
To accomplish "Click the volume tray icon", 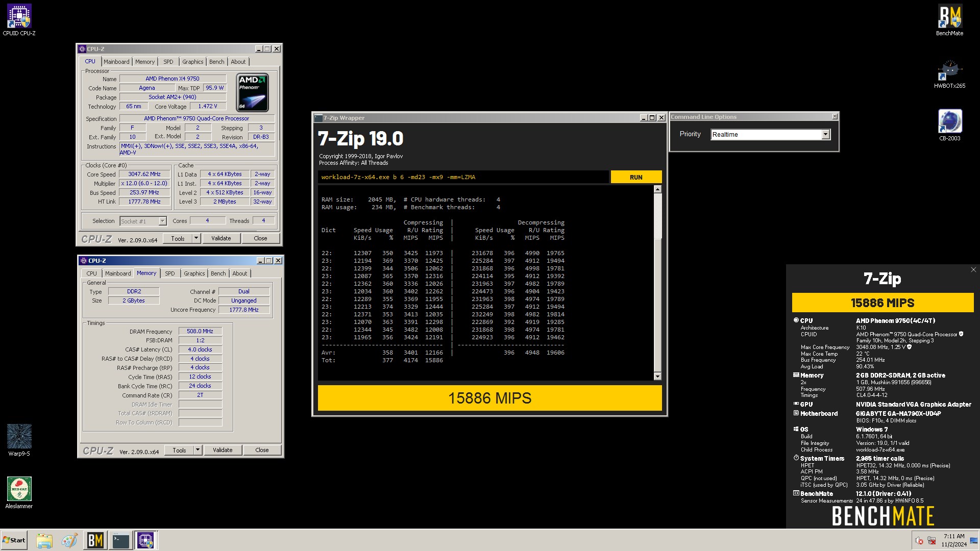I will (x=919, y=541).
